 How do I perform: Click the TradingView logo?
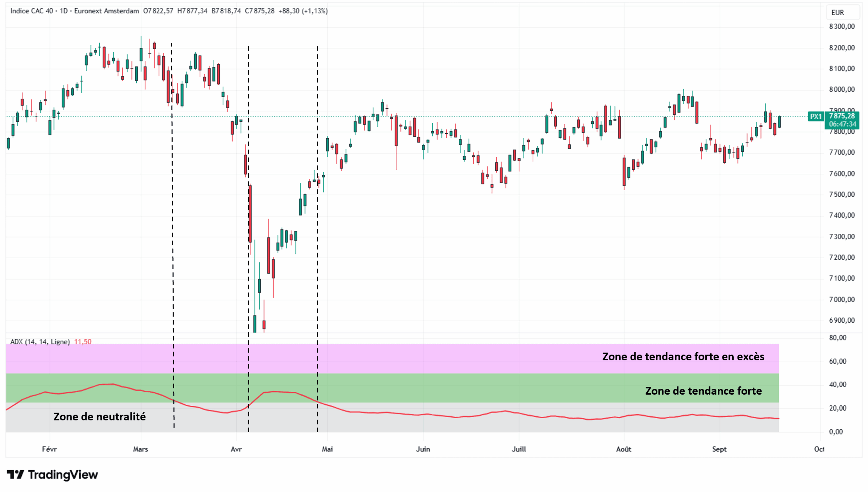click(52, 474)
